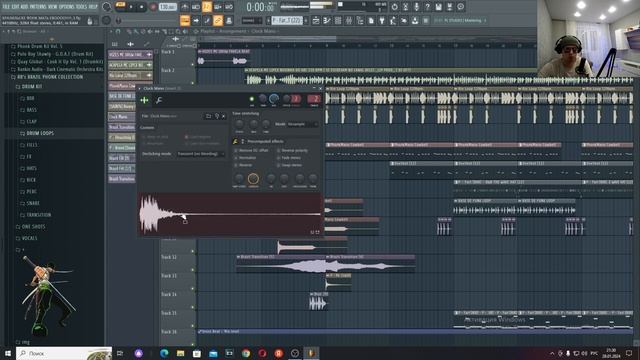Image resolution: width=640 pixels, height=360 pixels.
Task: Toggle the link icon in toolbar
Action: 218,20
